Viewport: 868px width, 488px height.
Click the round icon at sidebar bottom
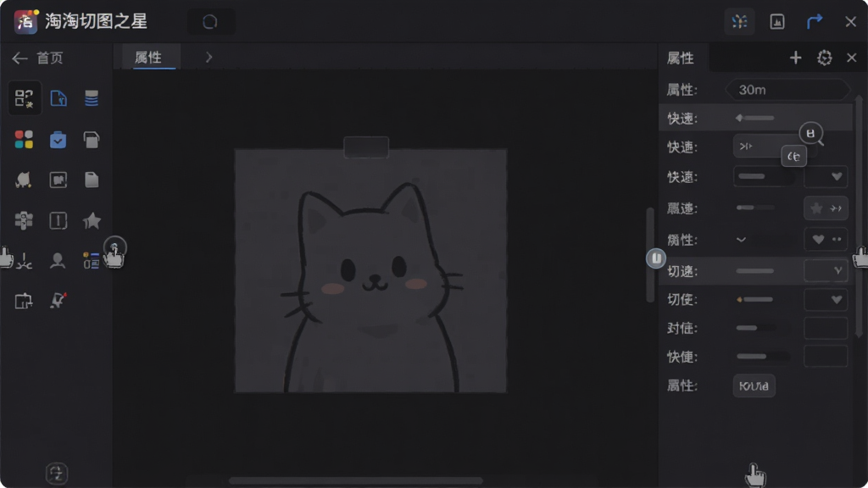tap(57, 474)
